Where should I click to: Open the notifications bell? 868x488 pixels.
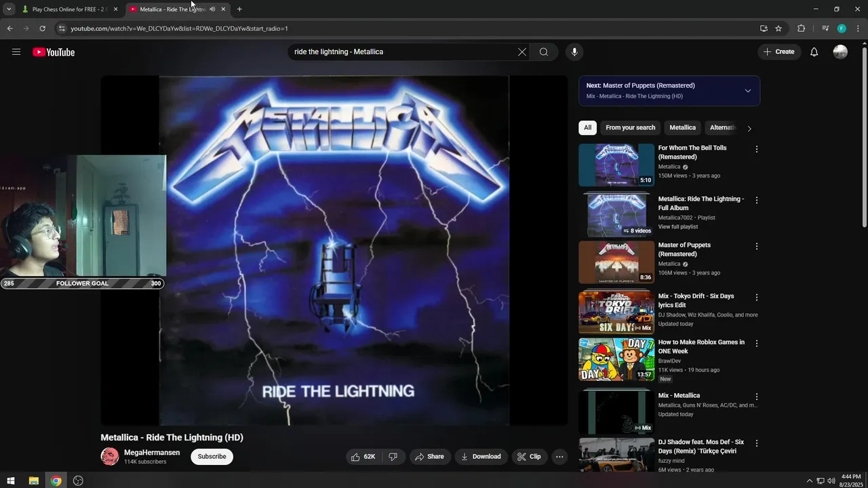[814, 52]
